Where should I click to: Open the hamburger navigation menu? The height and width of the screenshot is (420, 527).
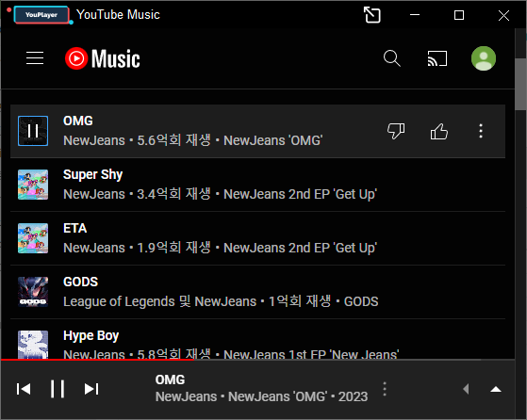(35, 58)
